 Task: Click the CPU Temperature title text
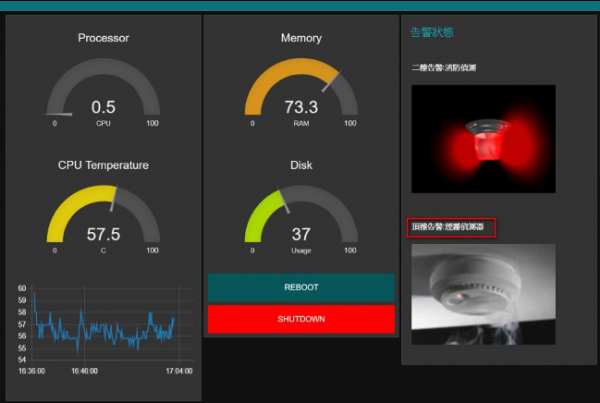point(103,165)
